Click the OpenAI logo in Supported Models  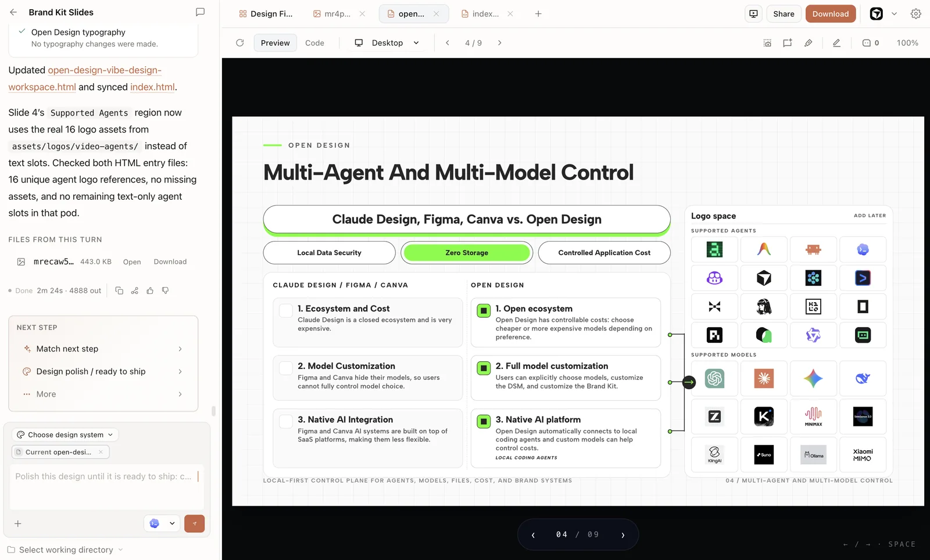pyautogui.click(x=714, y=379)
